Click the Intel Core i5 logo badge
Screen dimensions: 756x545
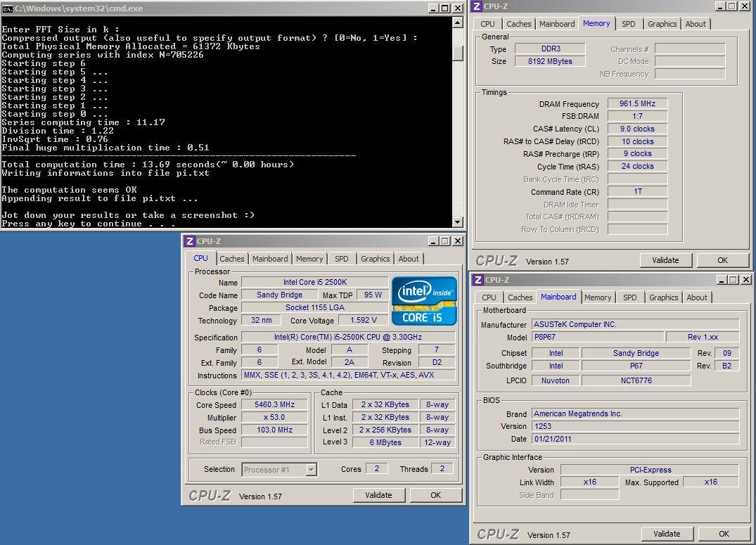(x=424, y=300)
